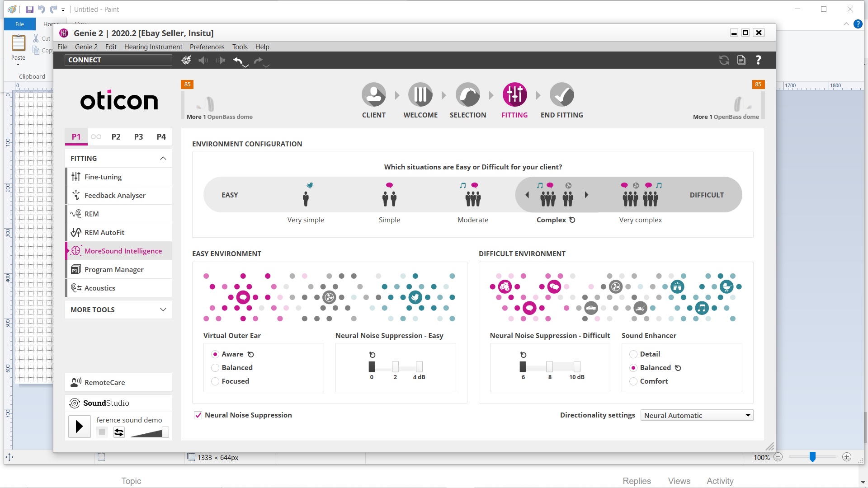Open the question mark help icon in Genie
Image resolution: width=868 pixels, height=488 pixels.
(759, 60)
